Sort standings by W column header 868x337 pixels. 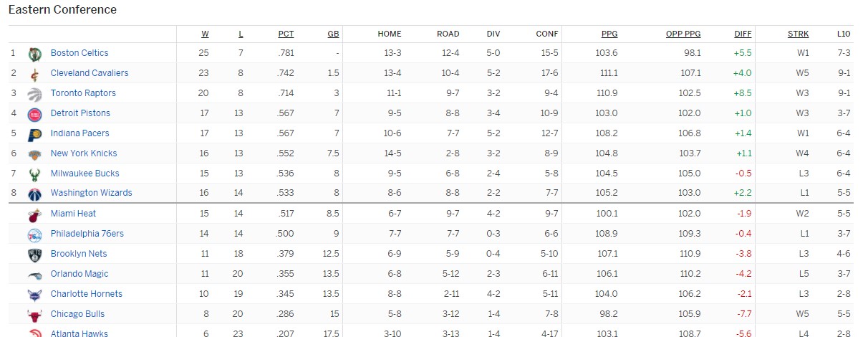click(205, 34)
